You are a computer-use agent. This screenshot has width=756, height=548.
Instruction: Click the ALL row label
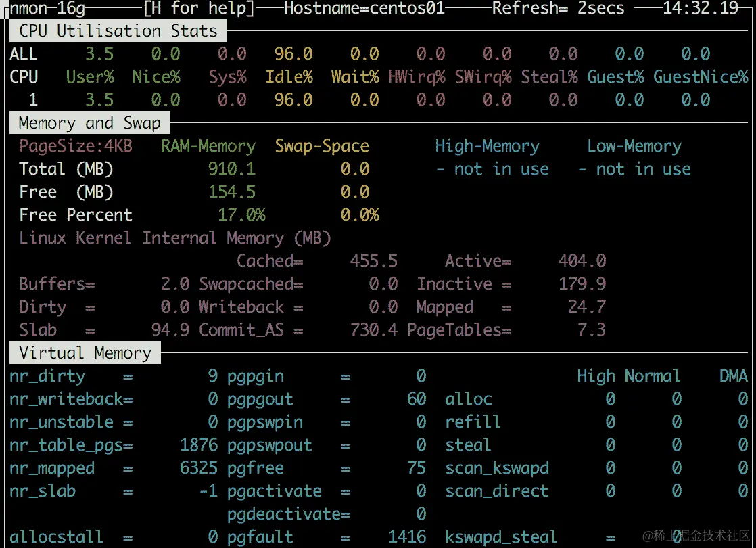point(24,53)
